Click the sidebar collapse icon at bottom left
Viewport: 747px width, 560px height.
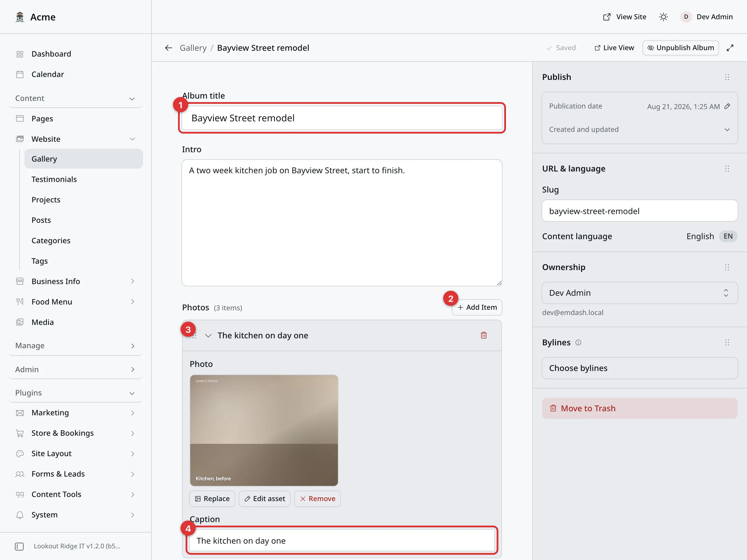19,546
